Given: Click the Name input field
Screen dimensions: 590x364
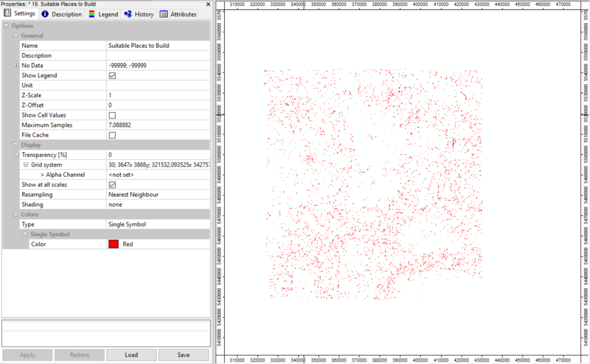Looking at the screenshot, I should coord(156,45).
